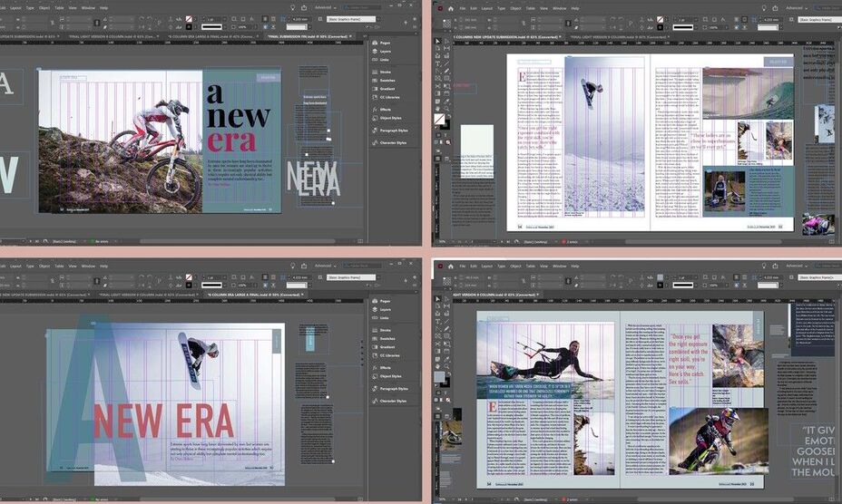Select the Hand tool in top-right window
The height and width of the screenshot is (504, 842).
tap(437, 109)
